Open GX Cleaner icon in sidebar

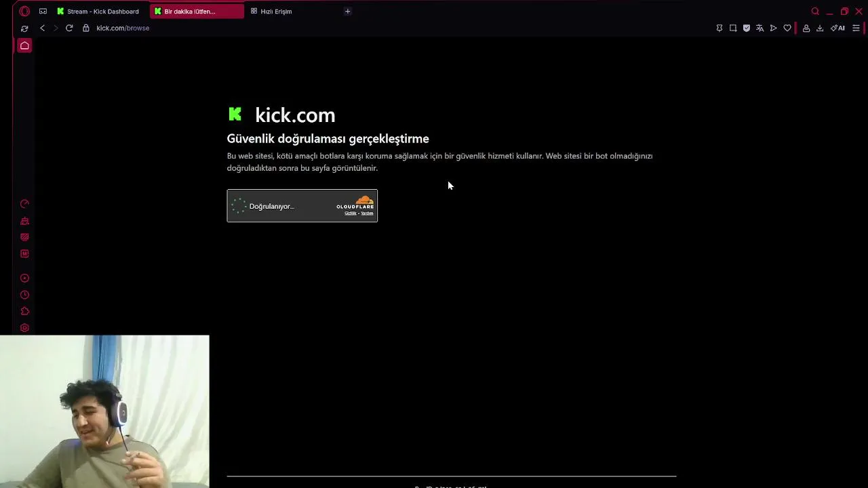coord(24,221)
